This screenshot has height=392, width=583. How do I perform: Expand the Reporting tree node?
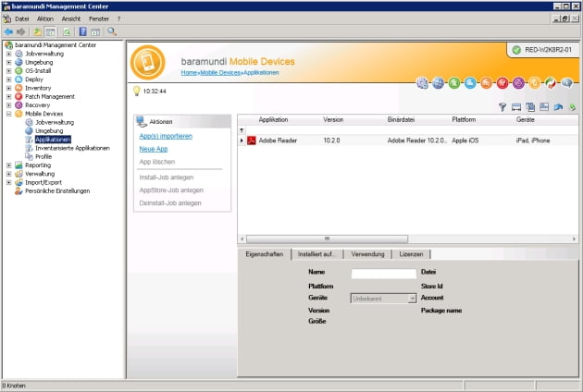tap(8, 165)
